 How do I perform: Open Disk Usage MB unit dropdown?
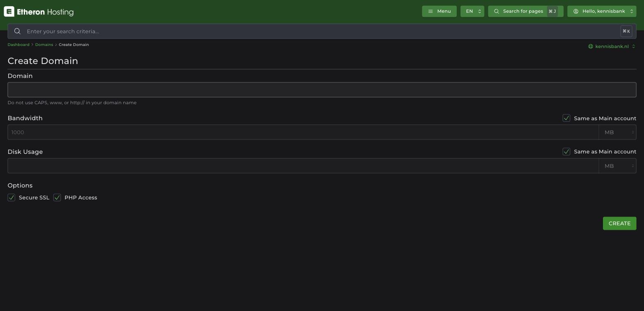point(617,166)
